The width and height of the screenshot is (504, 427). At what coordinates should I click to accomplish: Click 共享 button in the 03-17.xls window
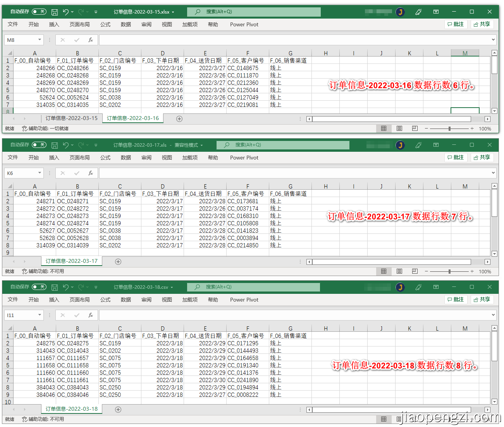(x=482, y=158)
